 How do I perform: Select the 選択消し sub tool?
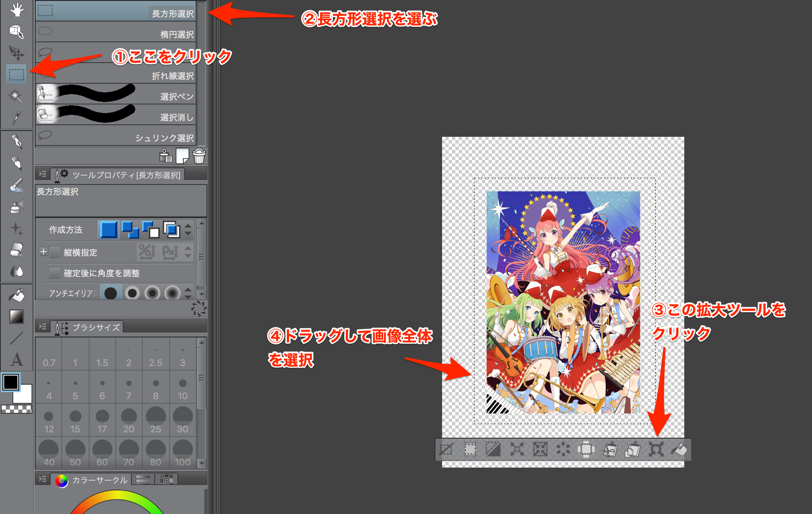(116, 115)
